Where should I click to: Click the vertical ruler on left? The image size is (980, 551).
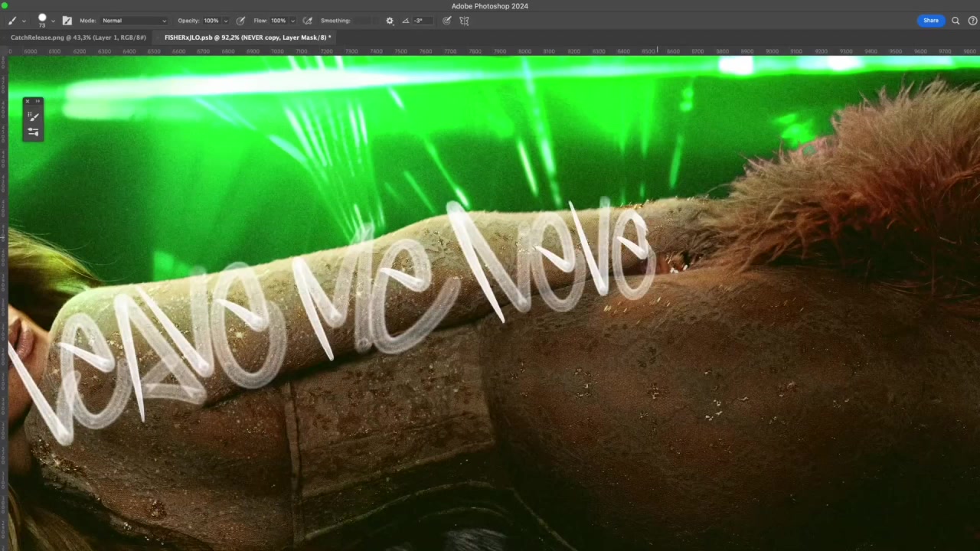click(3, 303)
